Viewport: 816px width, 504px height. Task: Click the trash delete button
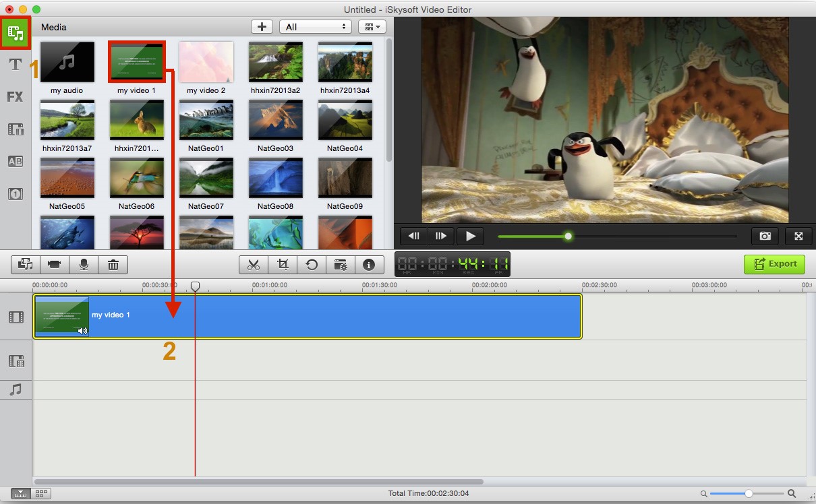[113, 265]
